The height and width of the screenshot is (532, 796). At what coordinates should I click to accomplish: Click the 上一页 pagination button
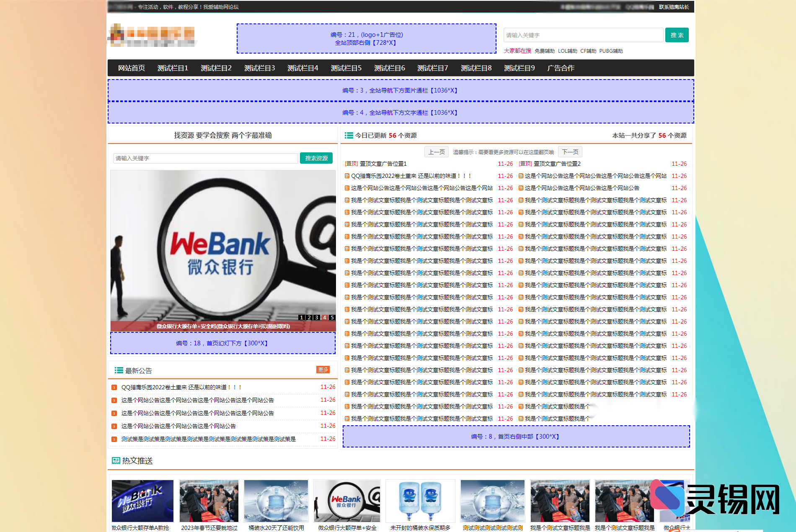[x=437, y=152]
